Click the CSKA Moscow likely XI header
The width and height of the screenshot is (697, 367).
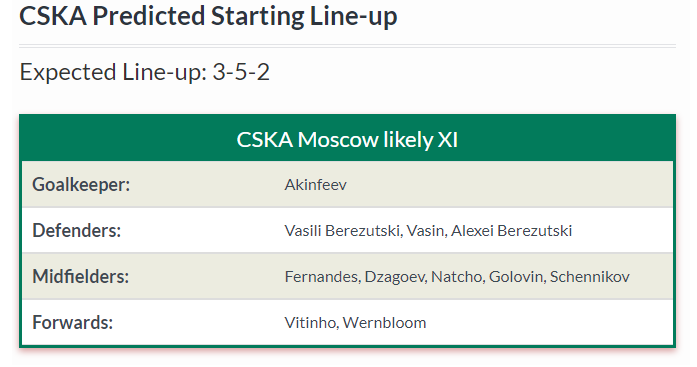[x=347, y=140]
